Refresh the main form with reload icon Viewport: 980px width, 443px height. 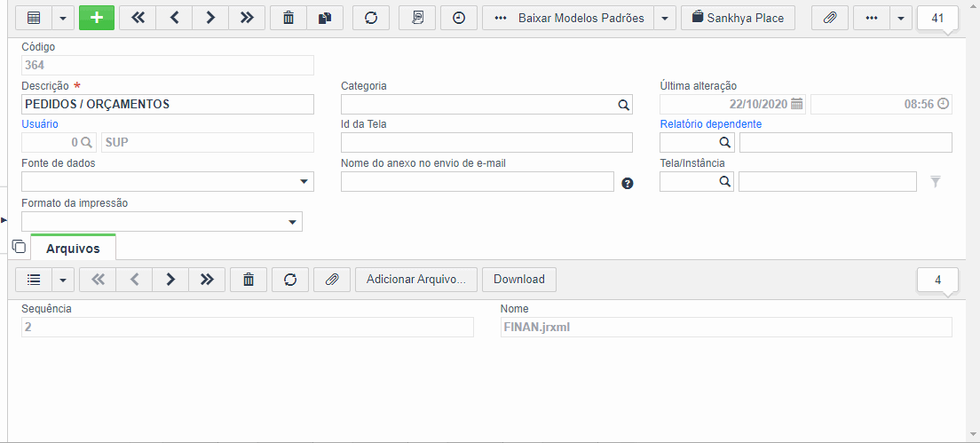(371, 18)
